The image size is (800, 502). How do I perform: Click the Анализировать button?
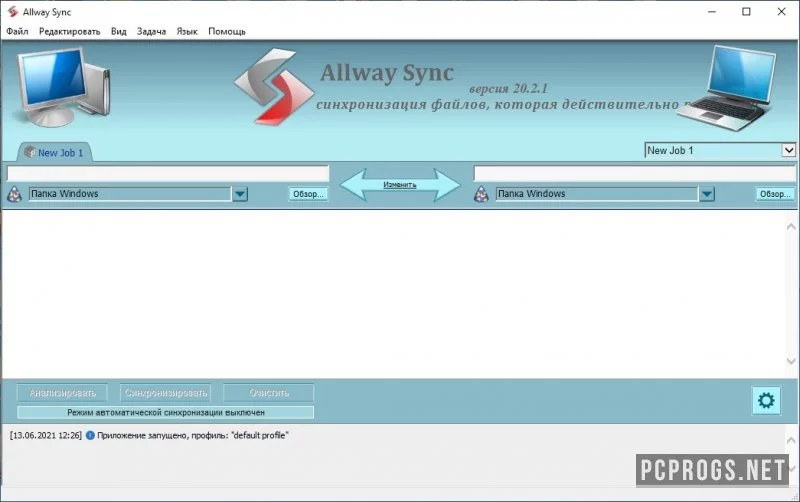[x=62, y=393]
